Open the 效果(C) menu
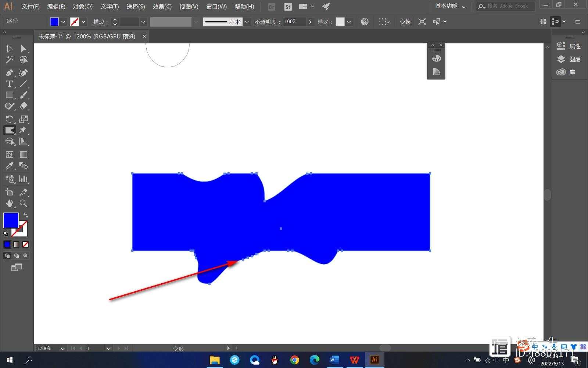 (x=162, y=7)
